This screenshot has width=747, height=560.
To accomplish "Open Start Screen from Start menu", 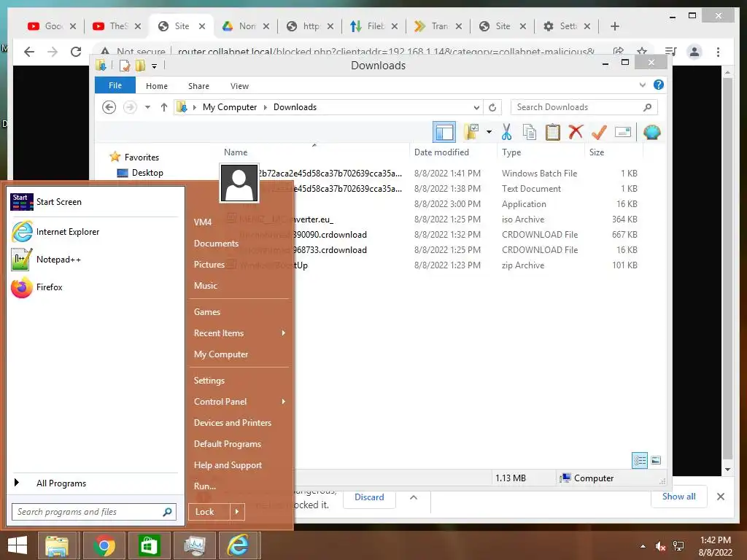I will pyautogui.click(x=96, y=202).
